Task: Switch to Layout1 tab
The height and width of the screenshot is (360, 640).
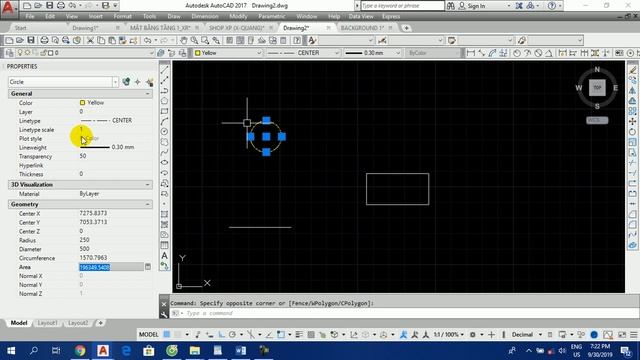Action: [47, 323]
